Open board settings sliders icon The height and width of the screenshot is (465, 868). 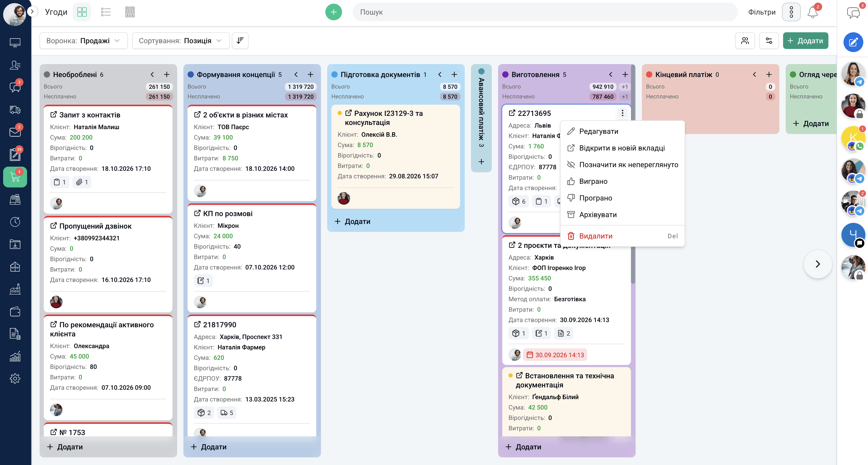[768, 41]
